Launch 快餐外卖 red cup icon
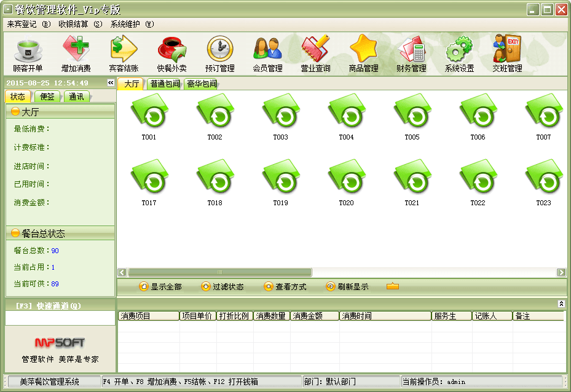 (x=172, y=50)
